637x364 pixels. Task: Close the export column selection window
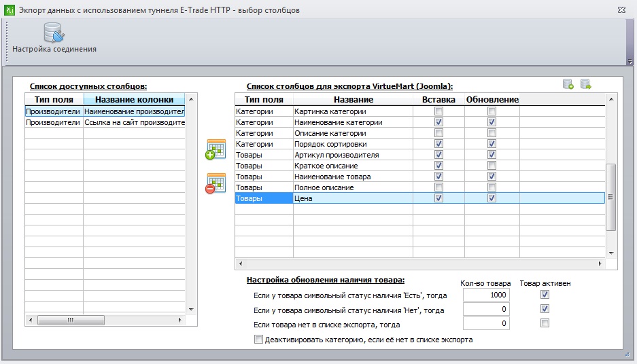(621, 10)
